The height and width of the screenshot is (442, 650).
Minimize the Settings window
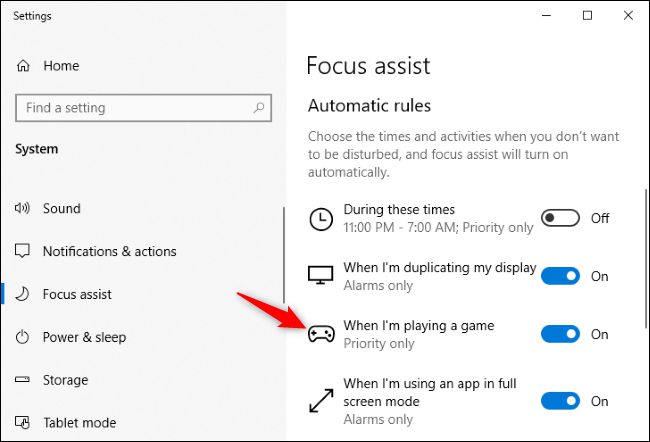(547, 16)
